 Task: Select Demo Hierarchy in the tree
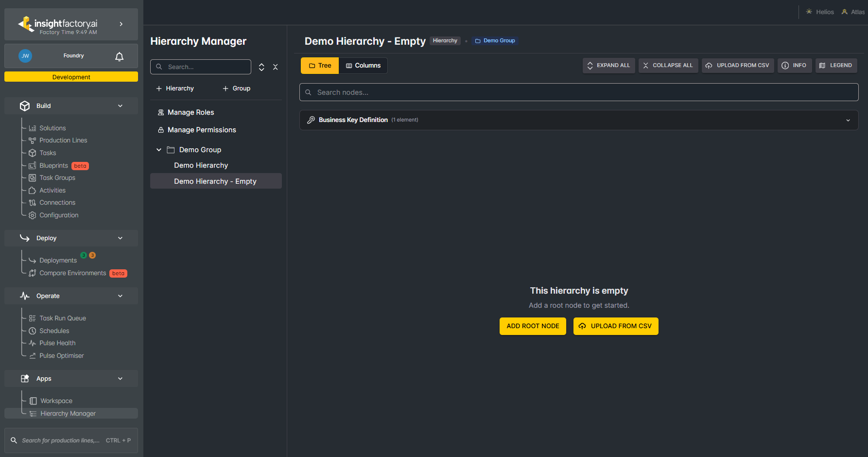pyautogui.click(x=201, y=165)
